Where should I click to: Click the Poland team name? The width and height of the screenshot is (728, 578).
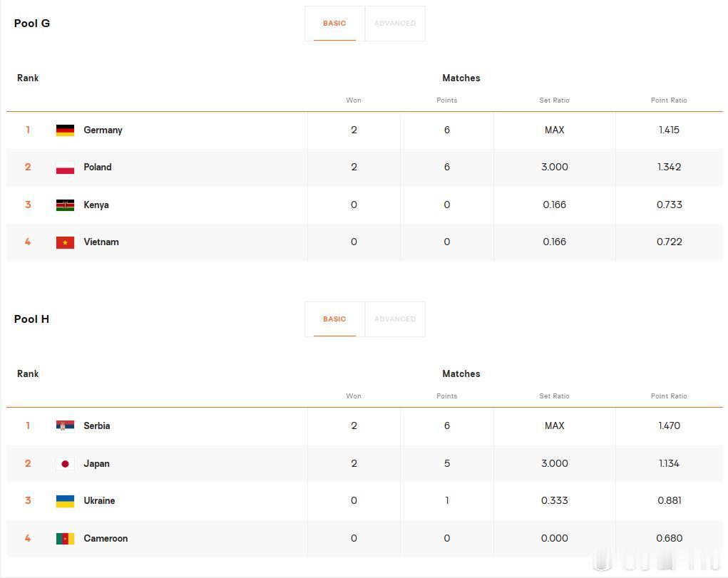98,167
